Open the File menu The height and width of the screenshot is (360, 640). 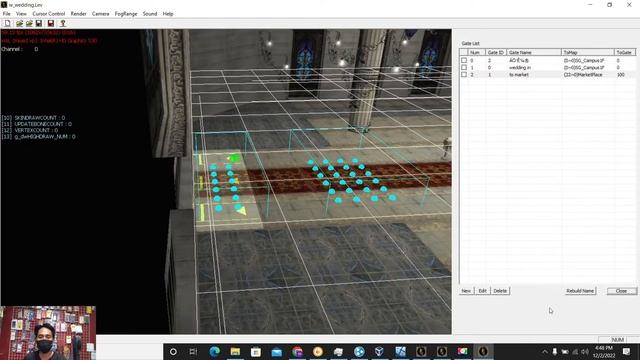click(x=7, y=14)
